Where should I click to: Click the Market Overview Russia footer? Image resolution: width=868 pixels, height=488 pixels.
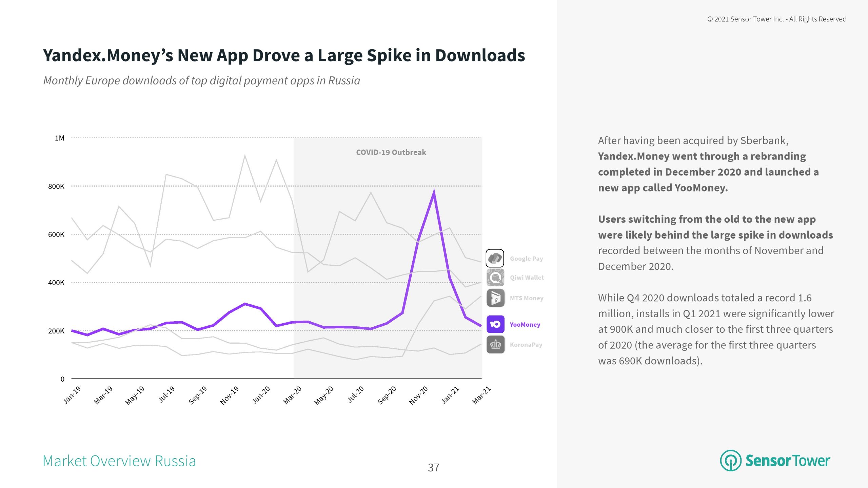tap(119, 461)
